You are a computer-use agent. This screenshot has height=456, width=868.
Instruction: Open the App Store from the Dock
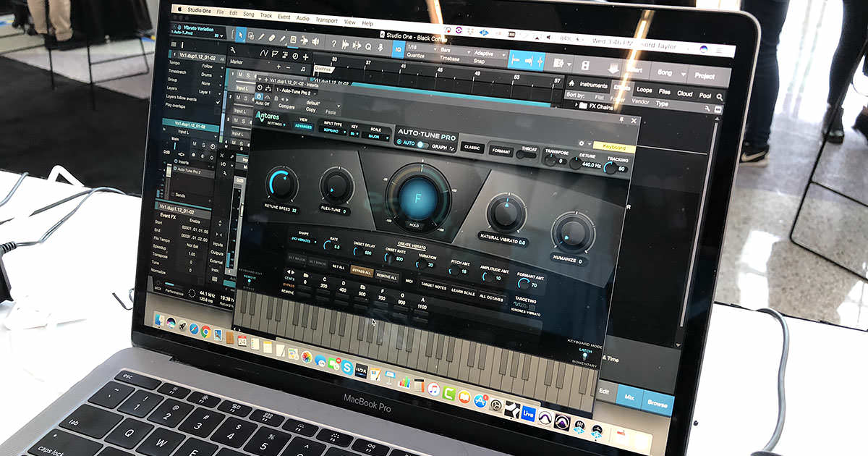480,400
